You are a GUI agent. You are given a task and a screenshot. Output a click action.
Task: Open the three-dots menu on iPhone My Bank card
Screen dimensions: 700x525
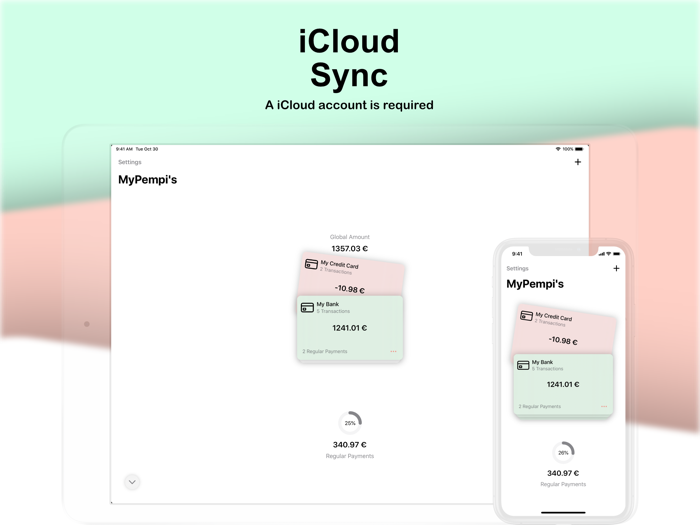click(604, 406)
